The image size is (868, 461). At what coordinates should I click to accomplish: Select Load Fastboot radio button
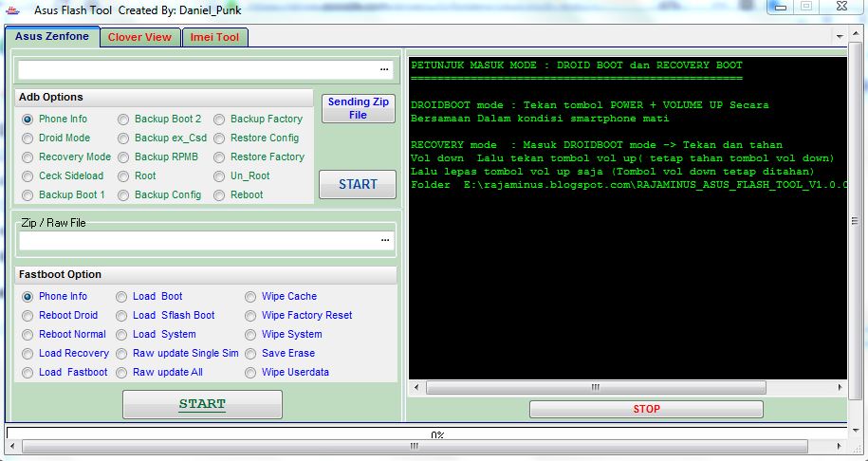coord(28,373)
